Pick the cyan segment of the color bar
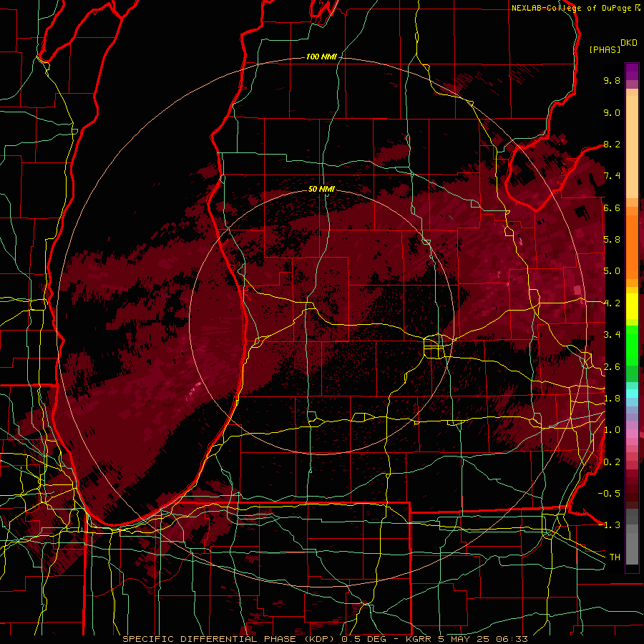 tap(632, 393)
